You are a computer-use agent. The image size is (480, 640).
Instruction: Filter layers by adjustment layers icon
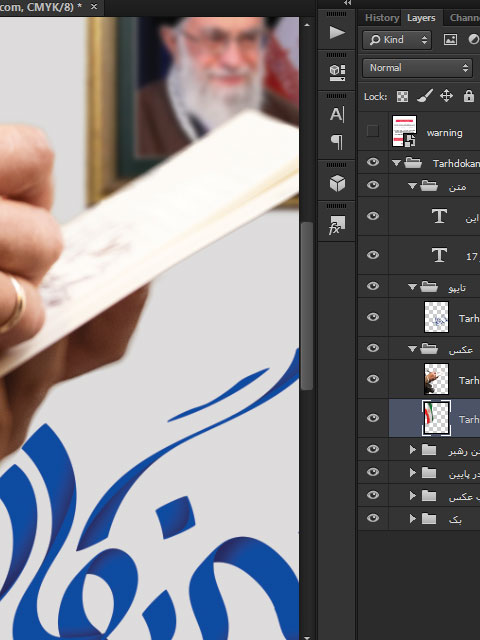click(x=473, y=40)
